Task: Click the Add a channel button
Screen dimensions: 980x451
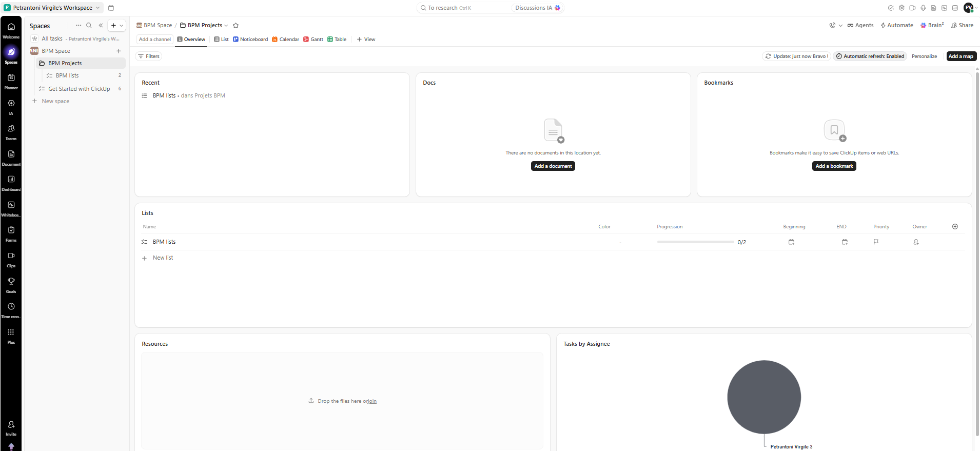Action: (x=154, y=40)
